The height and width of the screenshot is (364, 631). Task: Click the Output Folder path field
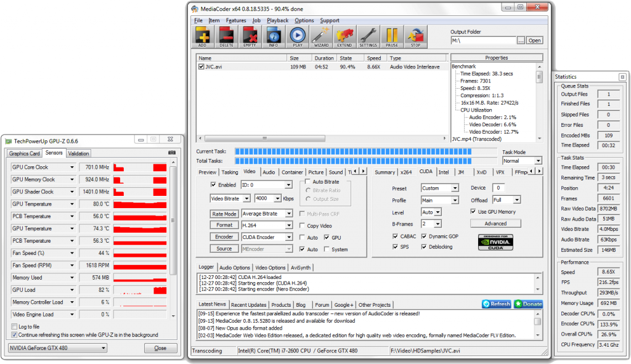(x=483, y=40)
